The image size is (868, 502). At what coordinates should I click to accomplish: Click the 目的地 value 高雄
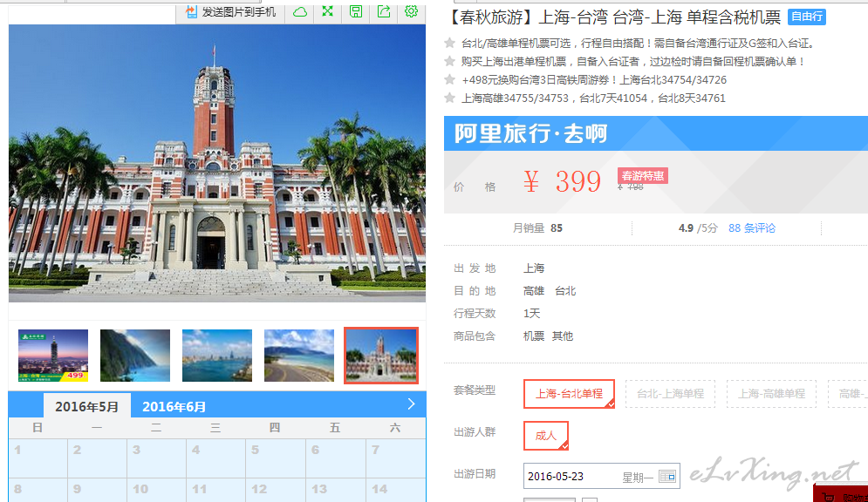click(534, 291)
